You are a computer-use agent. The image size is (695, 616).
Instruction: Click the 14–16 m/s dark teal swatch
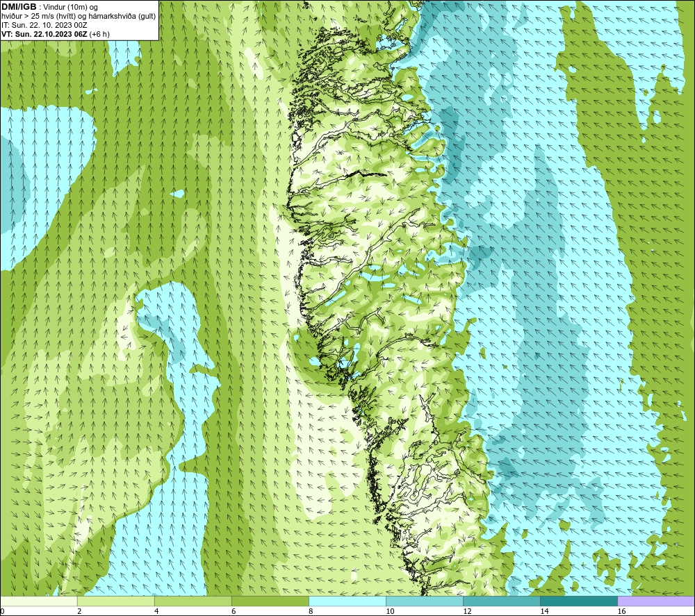578,601
